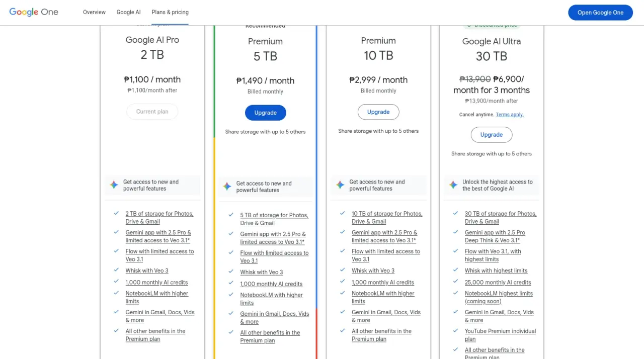Click the Gemini sparkle icon in the 10 TB plan

341,185
